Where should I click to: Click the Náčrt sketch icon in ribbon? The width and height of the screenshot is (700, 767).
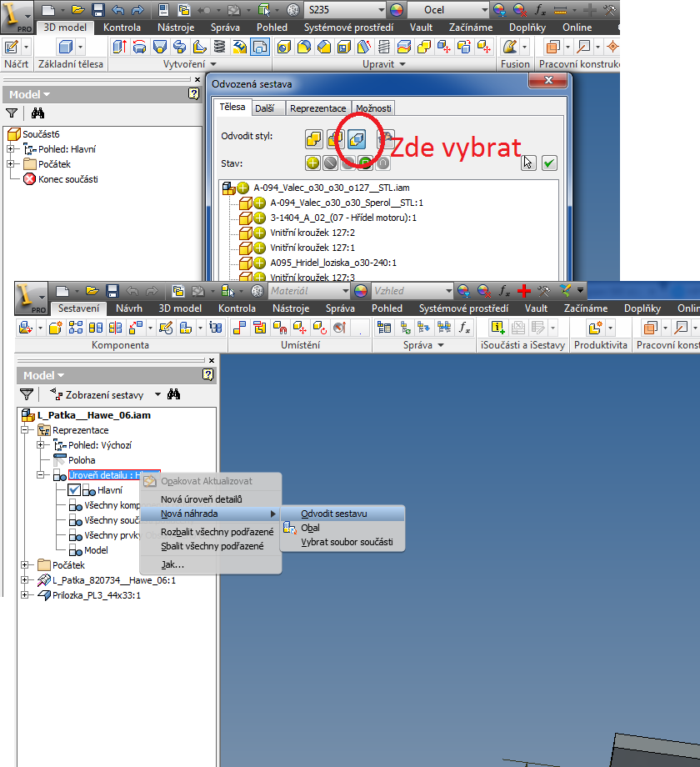[12, 47]
